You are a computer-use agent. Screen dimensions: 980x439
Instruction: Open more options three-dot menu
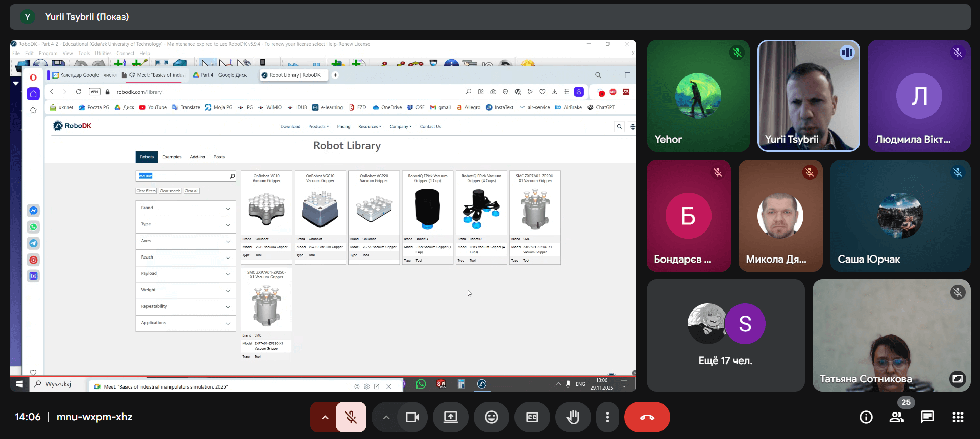pyautogui.click(x=607, y=417)
